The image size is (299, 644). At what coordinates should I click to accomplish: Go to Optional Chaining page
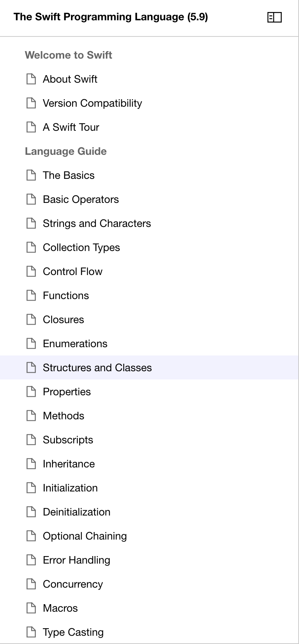85,536
